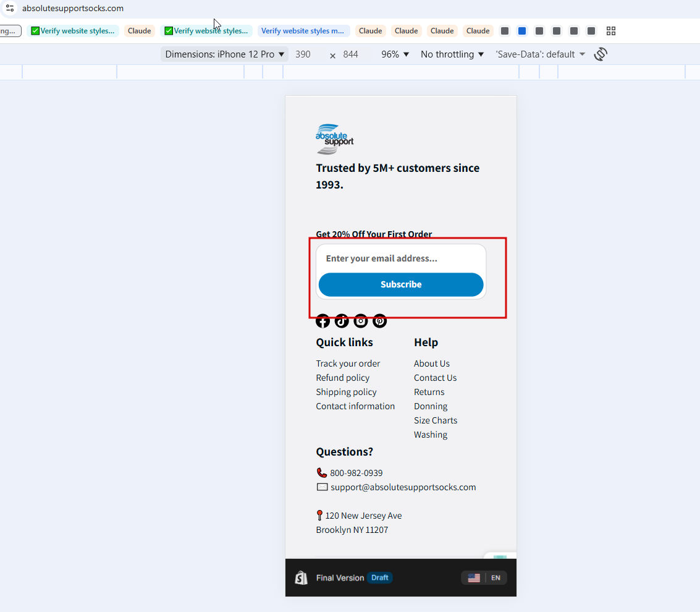Image resolution: width=700 pixels, height=612 pixels.
Task: Open the tab groups grid icon
Action: tap(610, 31)
